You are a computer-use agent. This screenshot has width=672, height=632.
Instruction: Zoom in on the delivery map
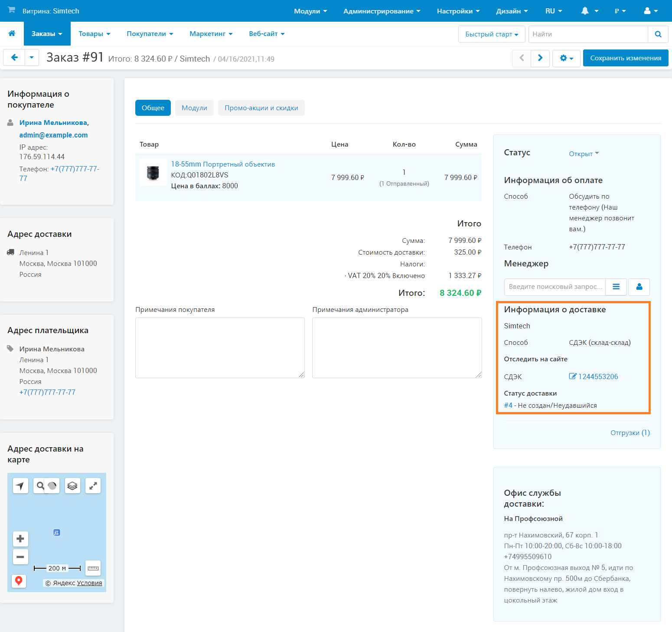coord(20,539)
